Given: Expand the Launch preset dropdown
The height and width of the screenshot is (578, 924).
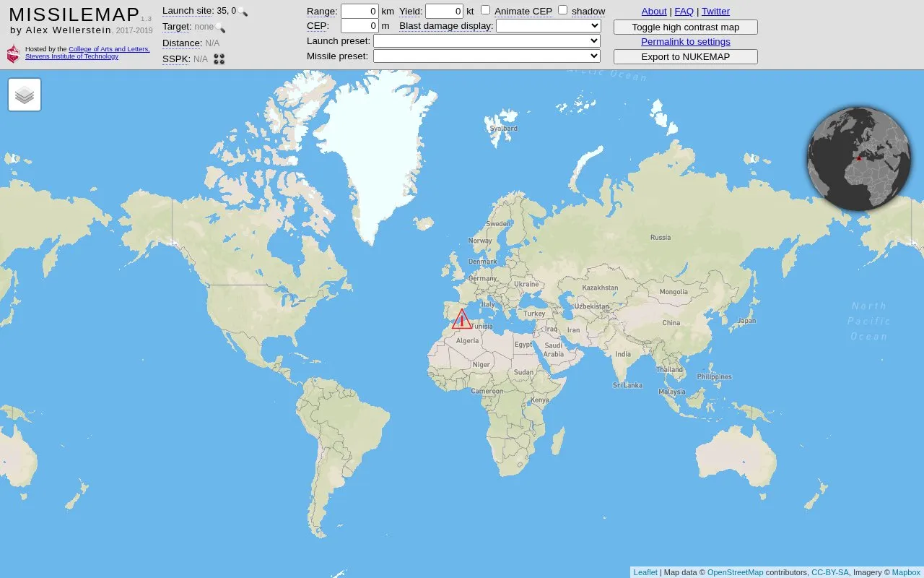Looking at the screenshot, I should pyautogui.click(x=487, y=41).
